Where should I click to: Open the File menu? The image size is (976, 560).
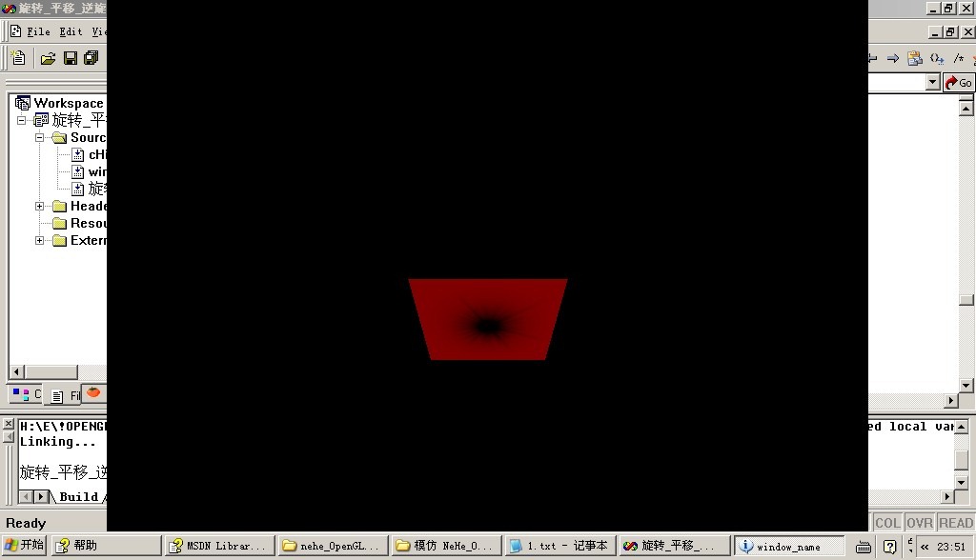38,31
